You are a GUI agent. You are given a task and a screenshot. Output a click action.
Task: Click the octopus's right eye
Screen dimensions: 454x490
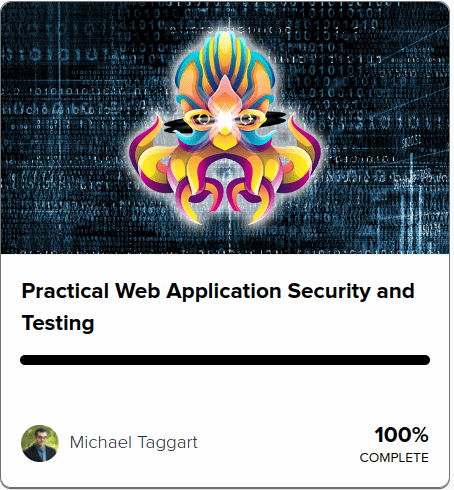[x=246, y=119]
